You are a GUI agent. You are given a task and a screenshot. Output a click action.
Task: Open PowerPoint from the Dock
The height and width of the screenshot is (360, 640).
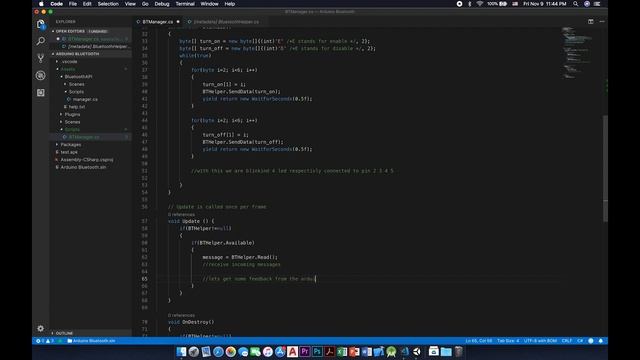[x=354, y=351]
